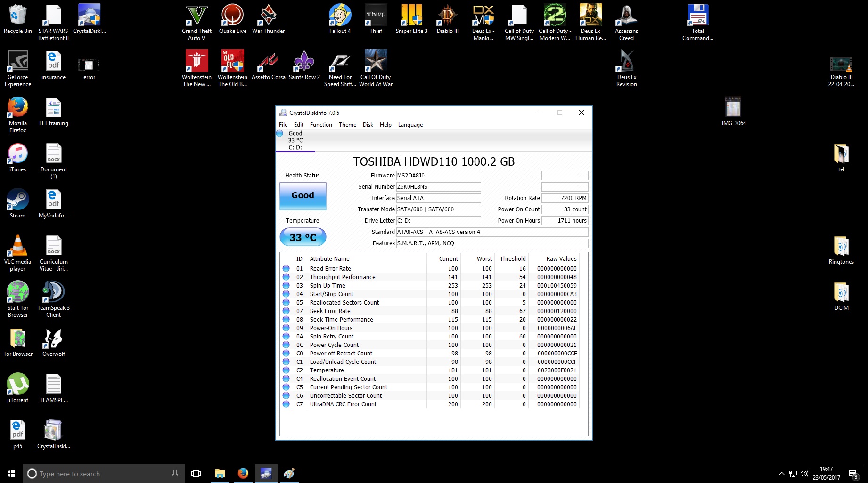
Task: Click the Serial Number field
Action: [438, 187]
